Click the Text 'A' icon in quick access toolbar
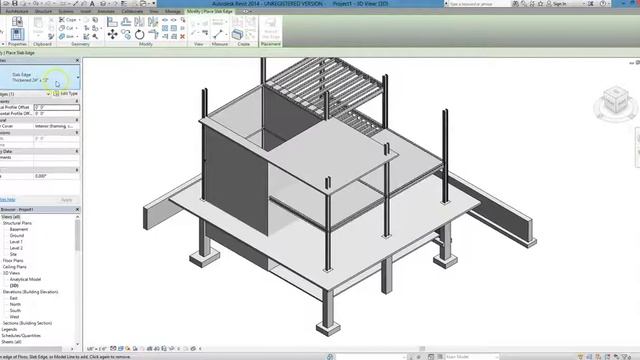Viewport: 640px width, 360px height. (92, 4)
